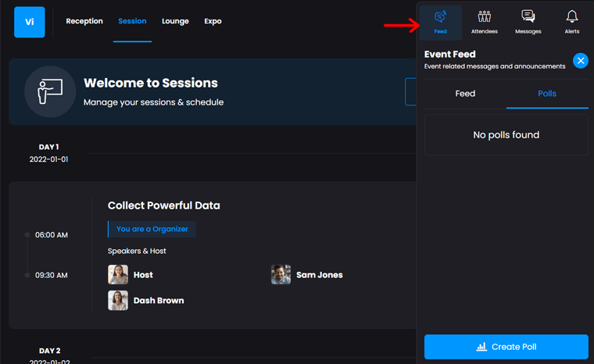This screenshot has height=364, width=594.
Task: Close the Event Feed panel
Action: click(580, 61)
